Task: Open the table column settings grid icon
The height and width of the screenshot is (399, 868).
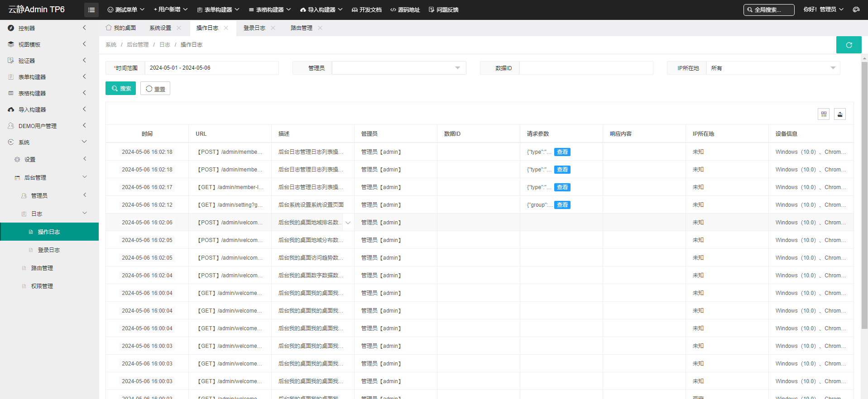Action: (824, 114)
